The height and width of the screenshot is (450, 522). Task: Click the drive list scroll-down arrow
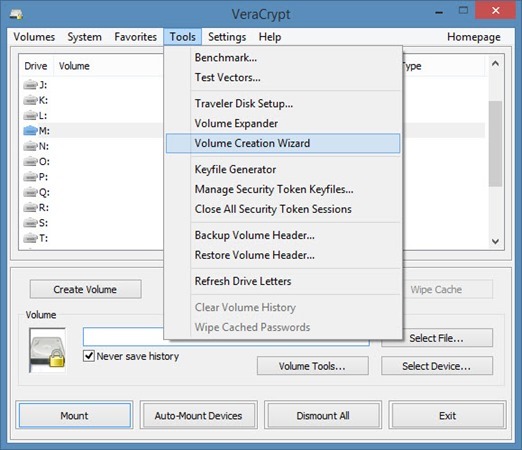[495, 241]
